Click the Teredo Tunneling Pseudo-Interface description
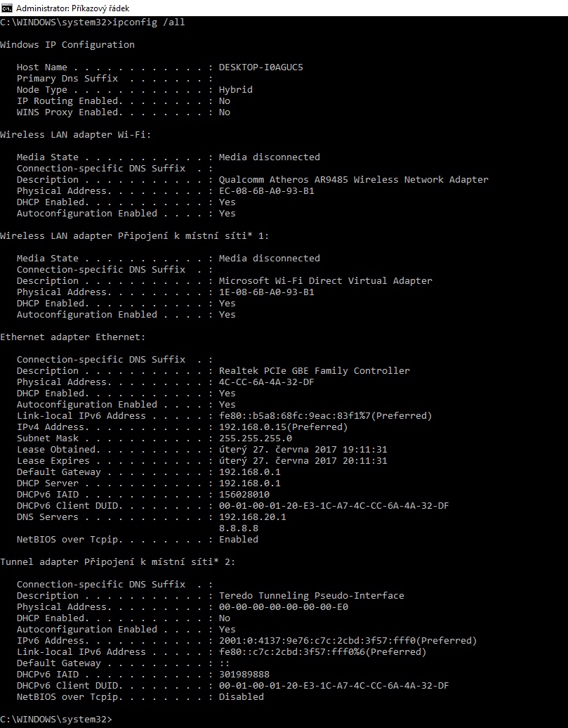The image size is (568, 728). (311, 596)
